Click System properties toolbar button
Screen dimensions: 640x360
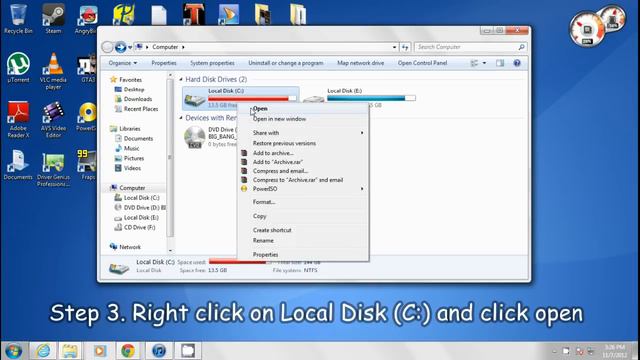[212, 63]
